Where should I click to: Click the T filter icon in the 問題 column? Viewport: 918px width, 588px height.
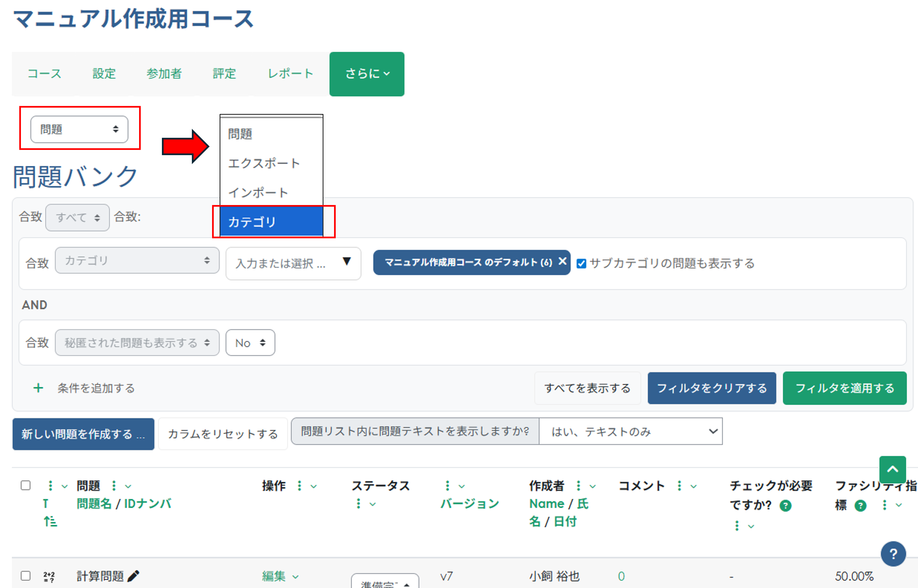click(46, 504)
